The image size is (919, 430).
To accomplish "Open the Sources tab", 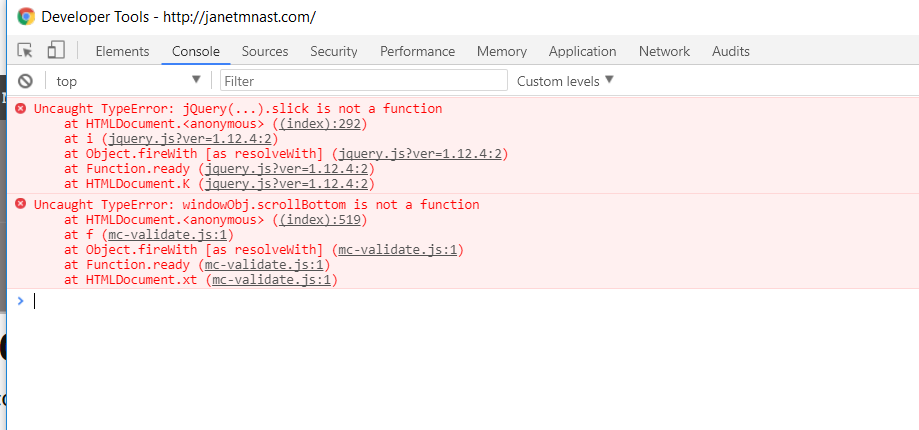I will click(x=265, y=51).
